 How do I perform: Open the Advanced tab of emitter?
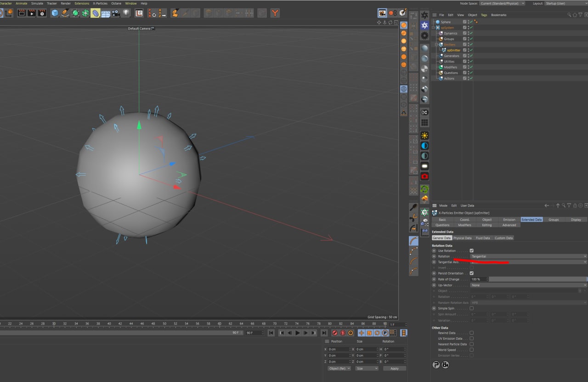509,225
